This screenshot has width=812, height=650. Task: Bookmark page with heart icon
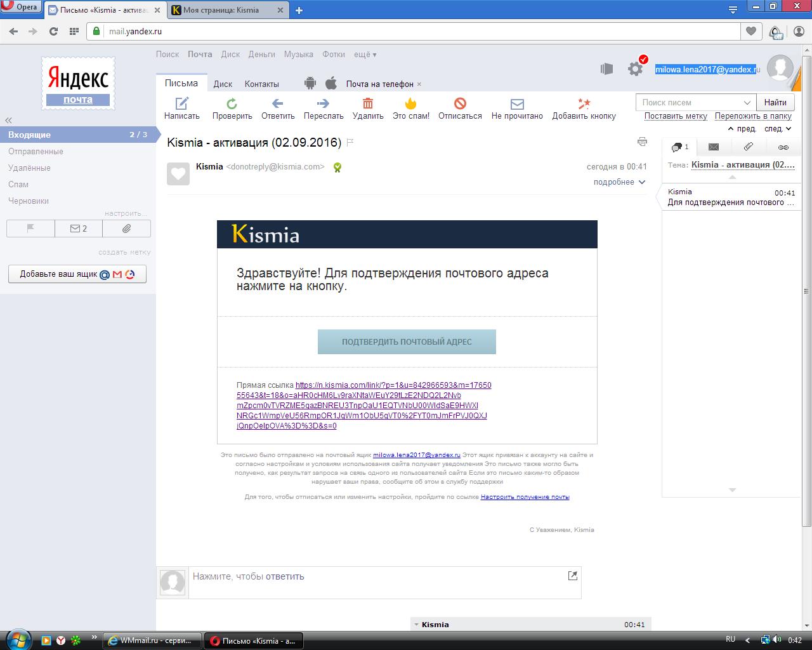tap(751, 31)
